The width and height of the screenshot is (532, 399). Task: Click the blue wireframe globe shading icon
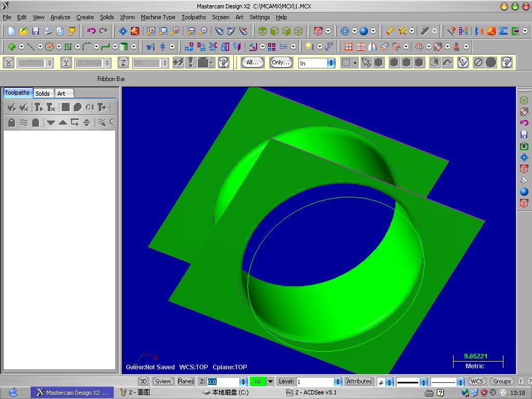click(345, 31)
